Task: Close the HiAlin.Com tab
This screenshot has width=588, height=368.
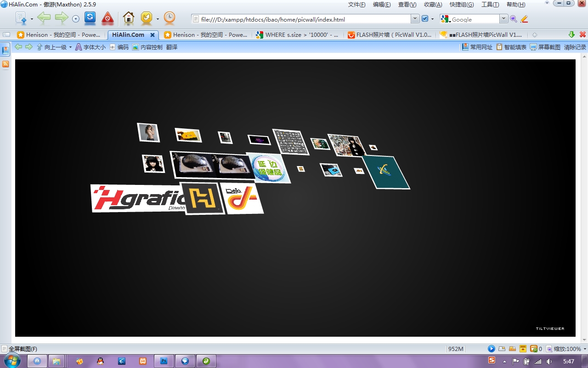Action: (x=153, y=35)
